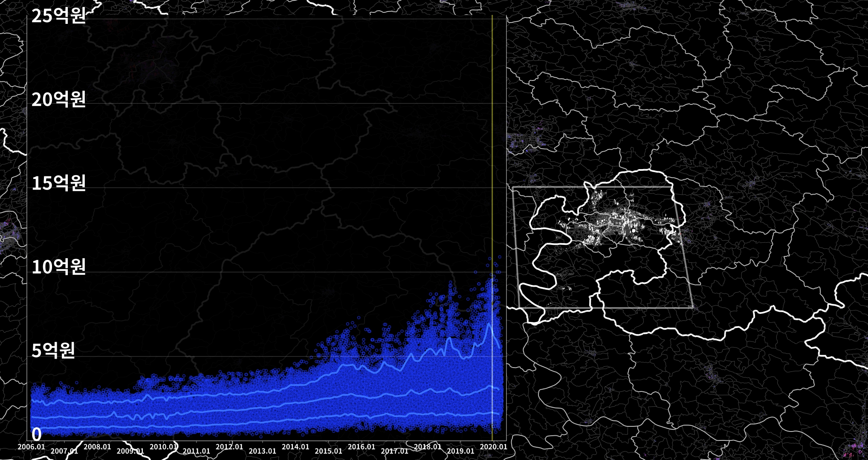The image size is (868, 460).
Task: Select the 20억원 price label
Action: click(59, 100)
